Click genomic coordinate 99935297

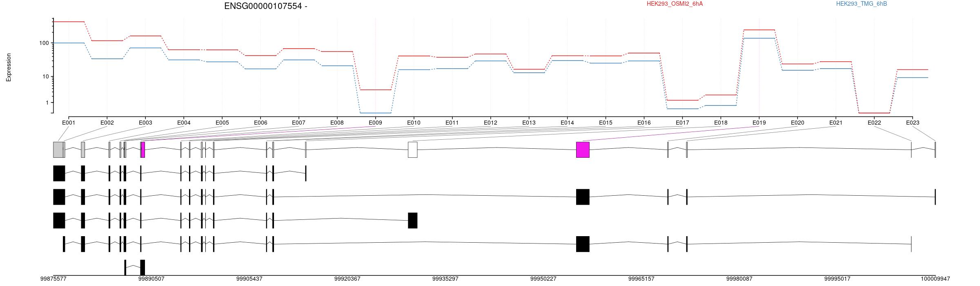pos(445,279)
